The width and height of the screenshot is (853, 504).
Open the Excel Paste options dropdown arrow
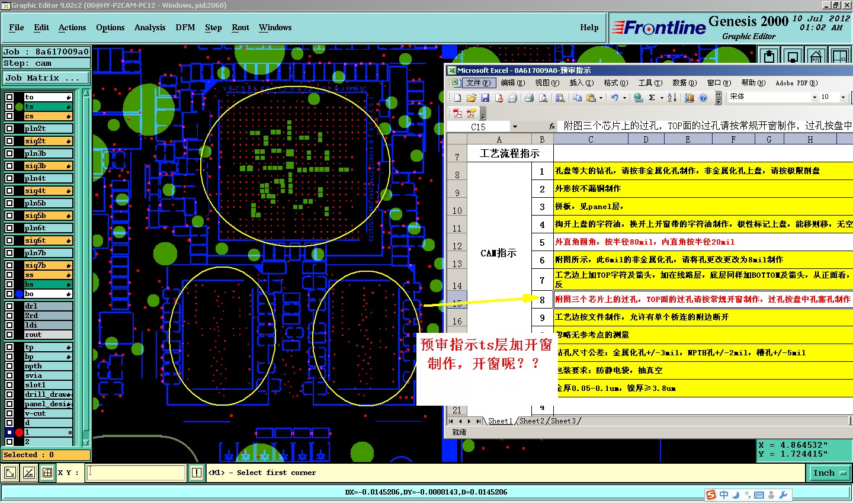[x=601, y=98]
